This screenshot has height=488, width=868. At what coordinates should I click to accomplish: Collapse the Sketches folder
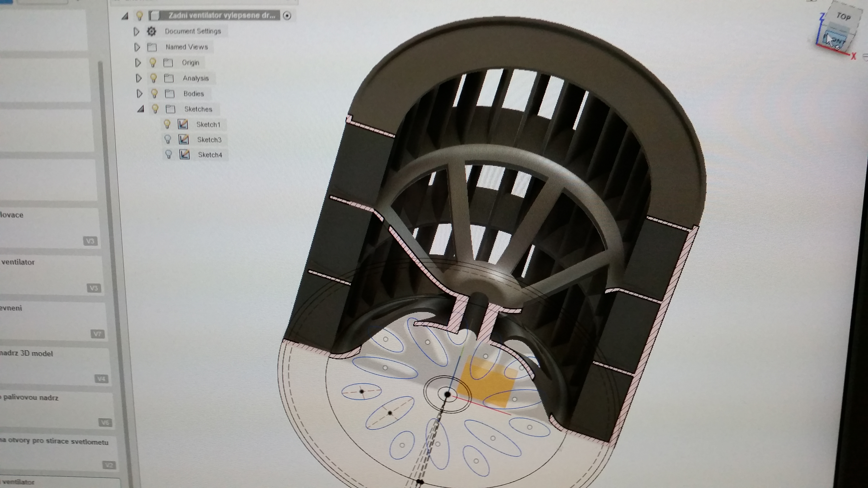141,109
